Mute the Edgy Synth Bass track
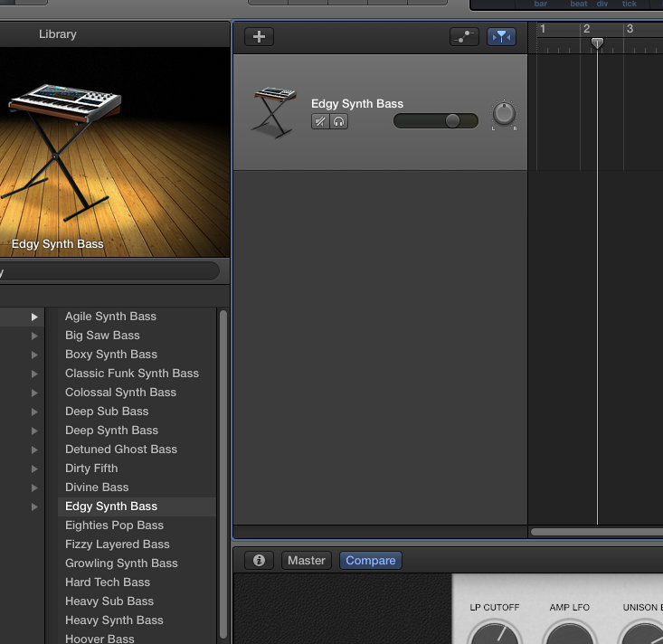663x644 pixels. (320, 122)
